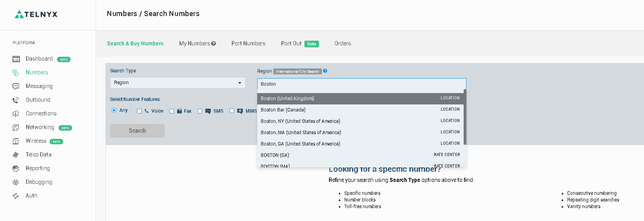The image size is (644, 221).
Task: Choose Boston, GA location suggestion
Action: 360,144
